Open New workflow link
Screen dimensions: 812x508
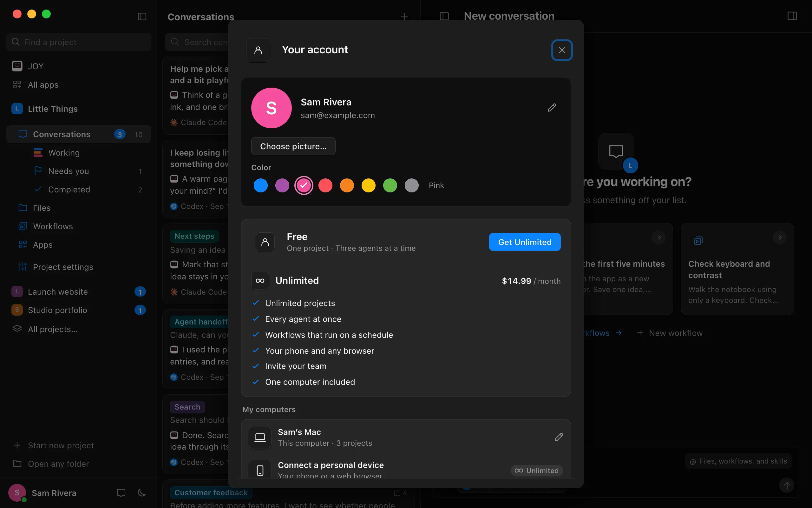coord(670,333)
